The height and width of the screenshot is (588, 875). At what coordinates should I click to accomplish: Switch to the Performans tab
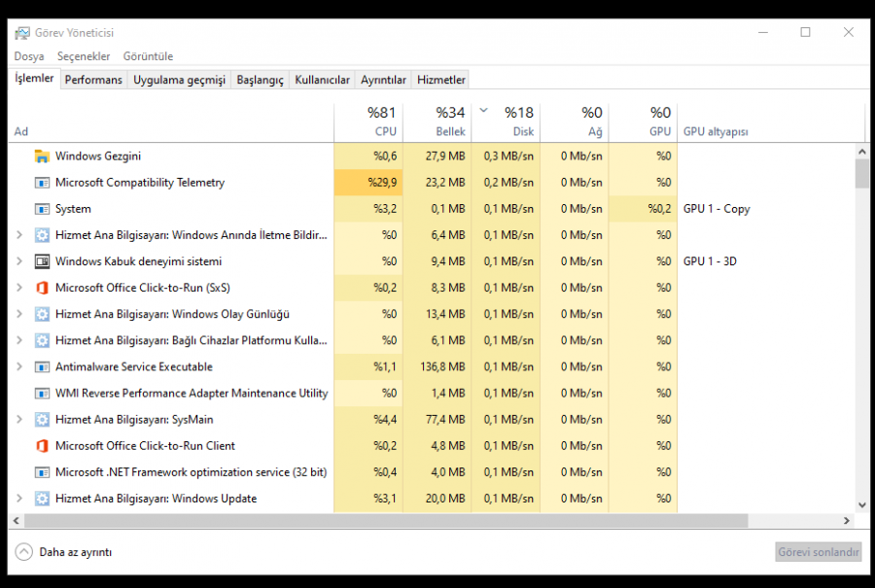point(93,80)
